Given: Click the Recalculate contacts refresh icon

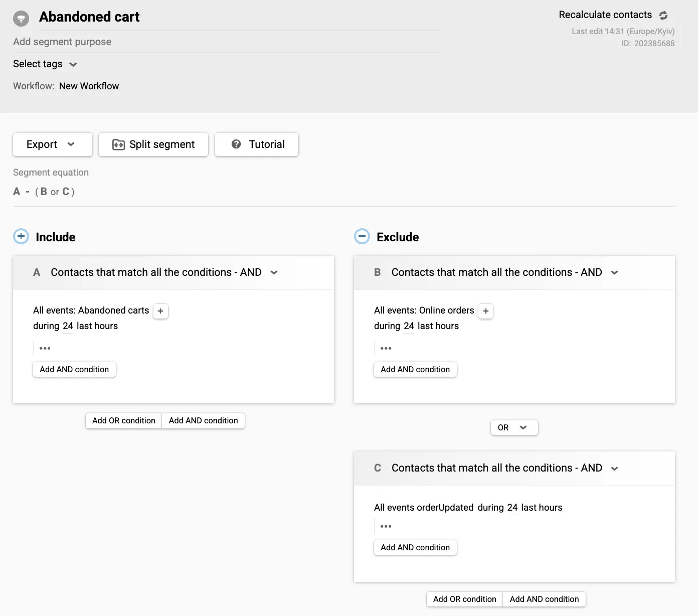Looking at the screenshot, I should coord(663,16).
